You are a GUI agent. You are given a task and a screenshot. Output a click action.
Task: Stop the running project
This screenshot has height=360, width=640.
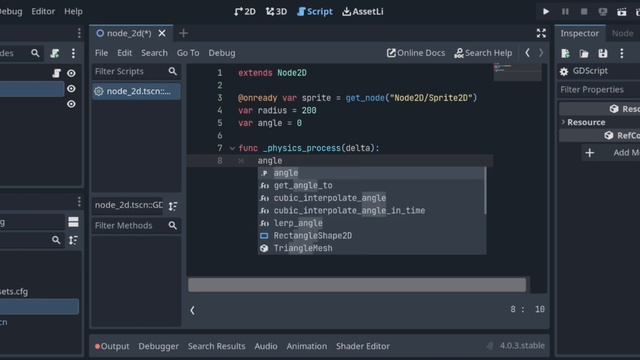tap(584, 11)
